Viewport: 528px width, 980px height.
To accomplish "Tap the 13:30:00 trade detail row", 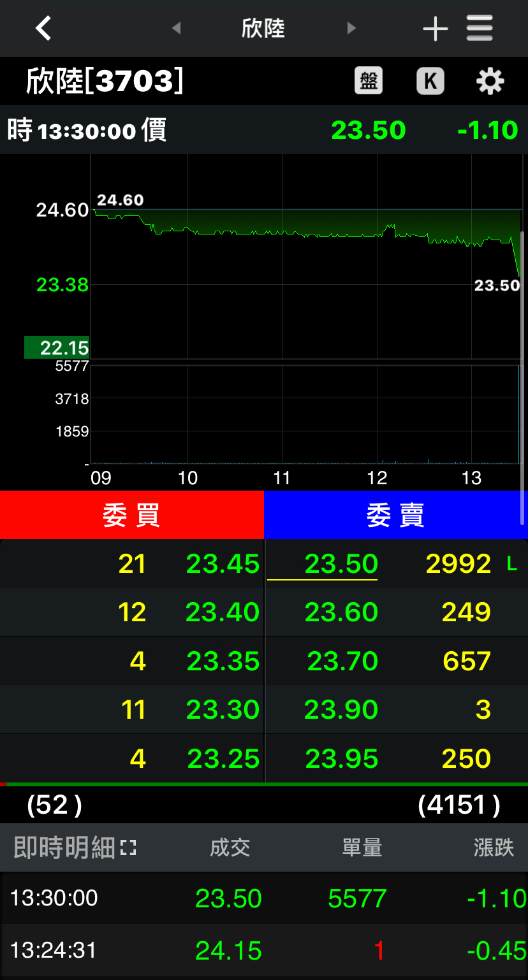I will pos(264,898).
